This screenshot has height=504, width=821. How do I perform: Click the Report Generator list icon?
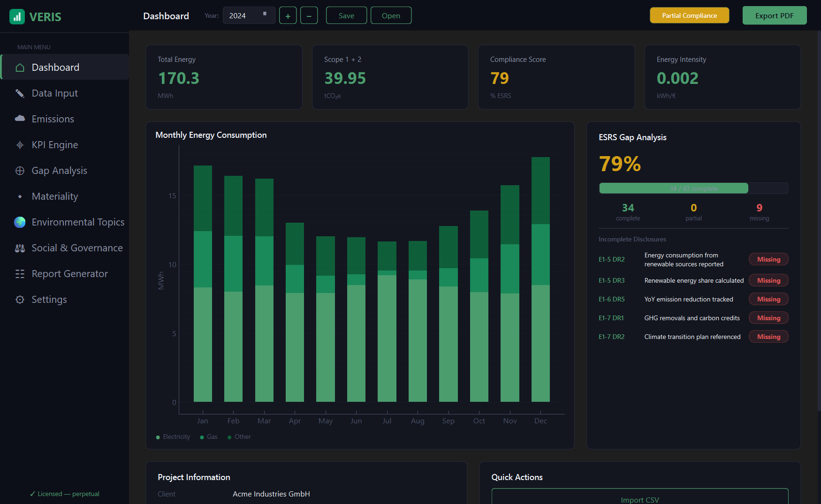[20, 274]
